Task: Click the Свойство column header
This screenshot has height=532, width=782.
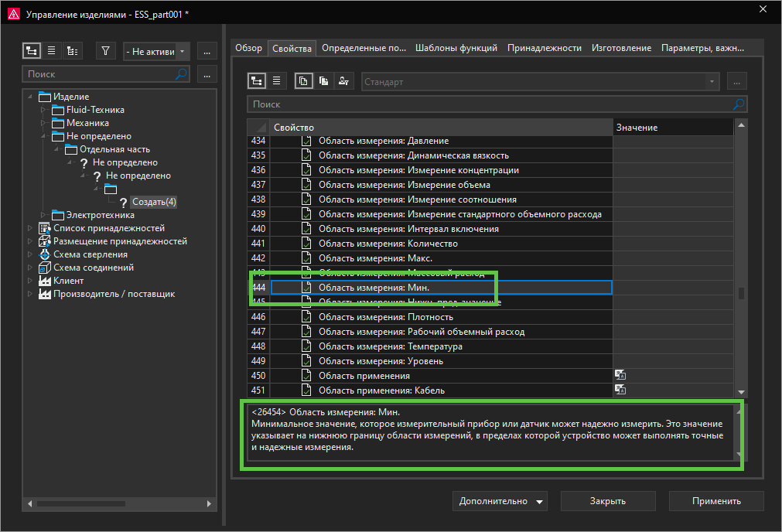Action: 441,127
